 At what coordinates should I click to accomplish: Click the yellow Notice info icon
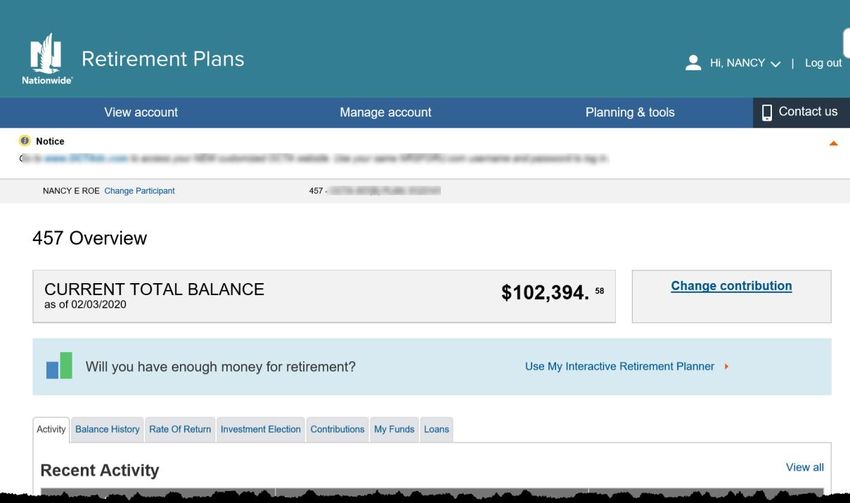tap(24, 141)
